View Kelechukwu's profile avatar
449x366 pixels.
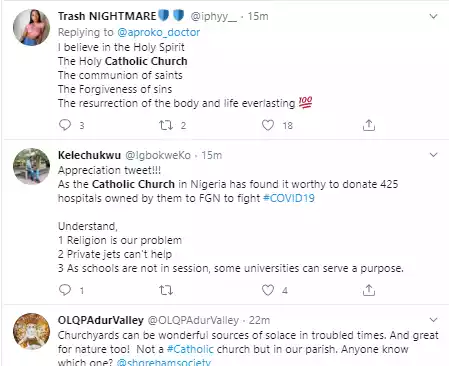(x=31, y=166)
